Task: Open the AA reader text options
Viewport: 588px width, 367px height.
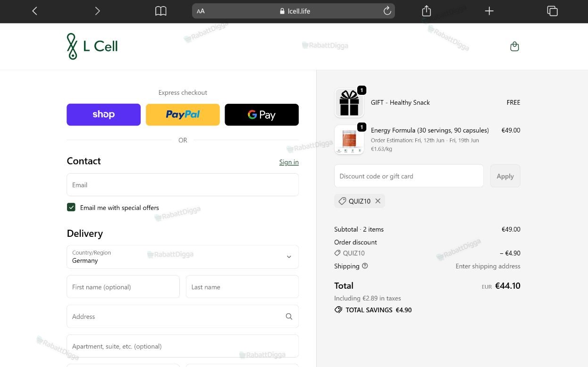Action: (201, 11)
